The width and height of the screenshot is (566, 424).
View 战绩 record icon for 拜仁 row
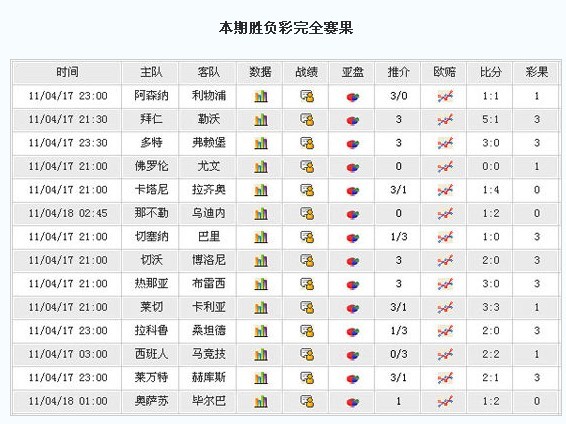(307, 120)
